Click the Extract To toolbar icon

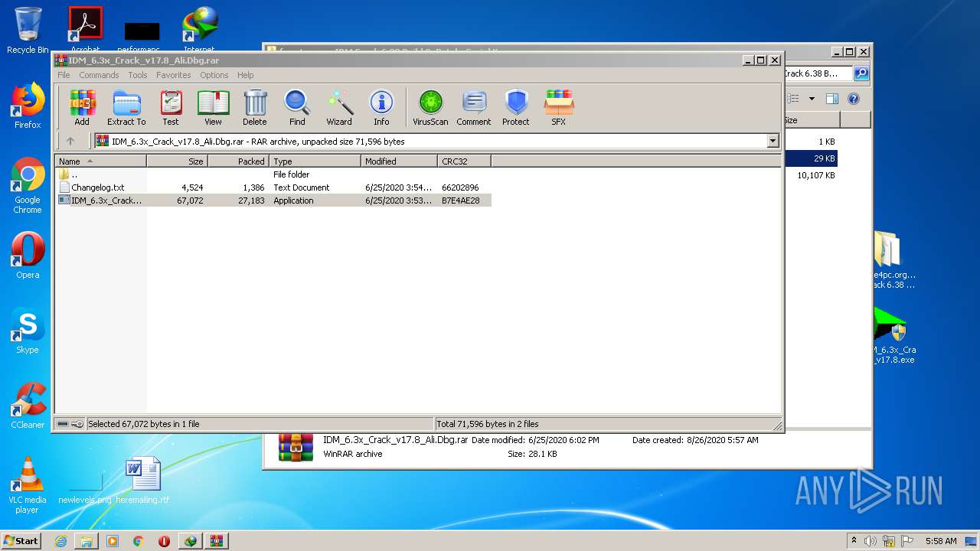126,107
